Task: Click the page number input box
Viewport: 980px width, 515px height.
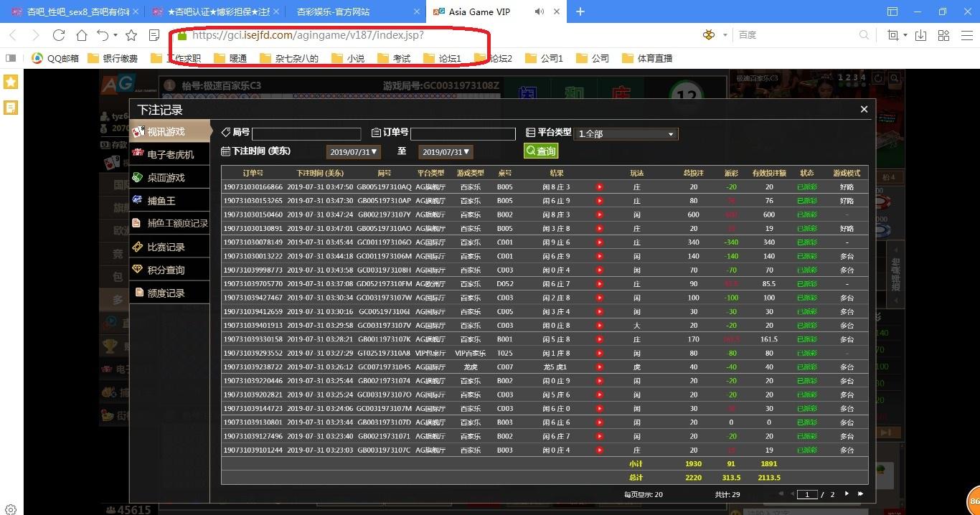Action: coord(808,494)
